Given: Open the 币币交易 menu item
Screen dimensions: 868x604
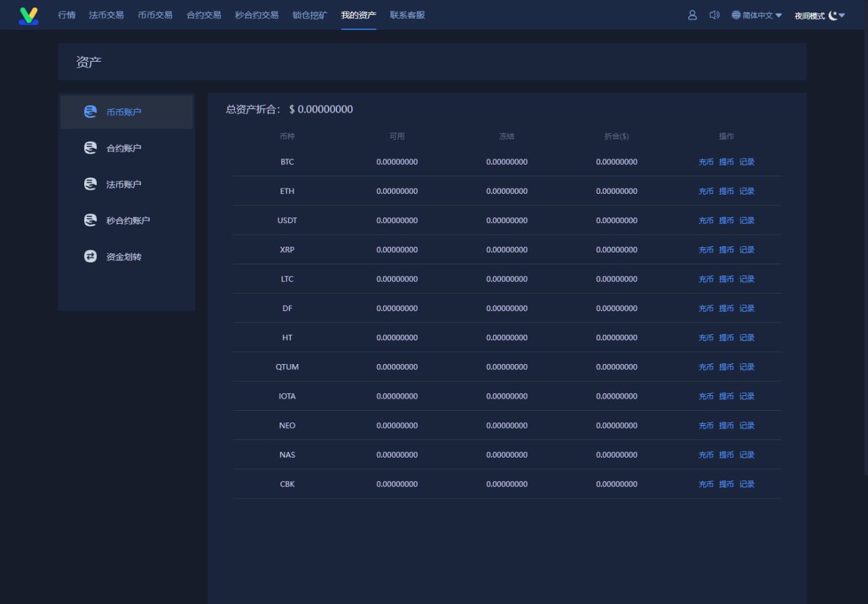Looking at the screenshot, I should pos(155,15).
